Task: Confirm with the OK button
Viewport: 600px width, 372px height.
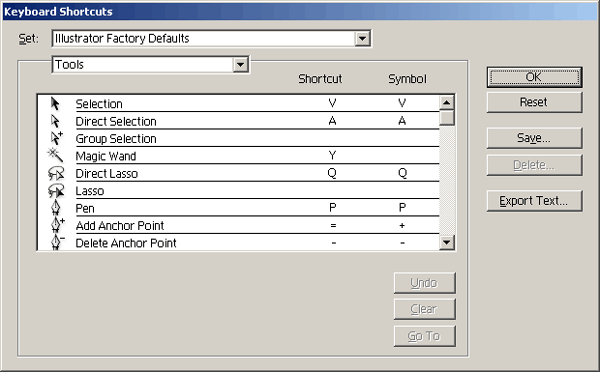Action: click(534, 77)
